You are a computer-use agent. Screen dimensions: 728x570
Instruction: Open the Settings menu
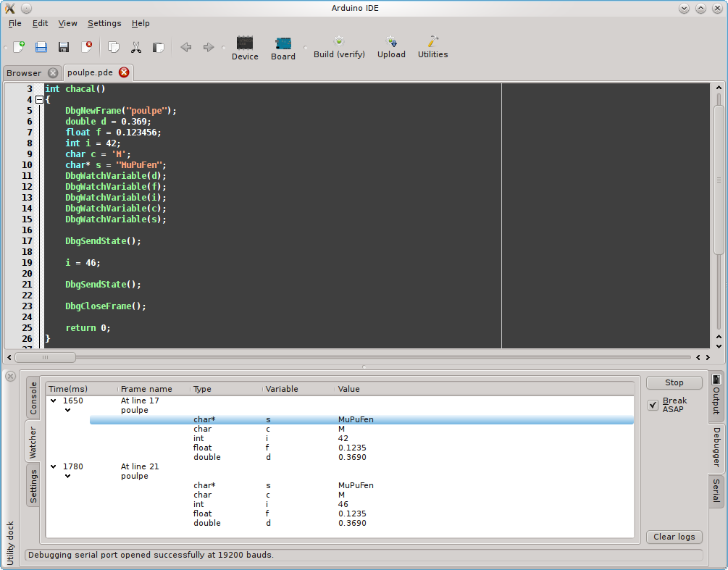pyautogui.click(x=104, y=23)
